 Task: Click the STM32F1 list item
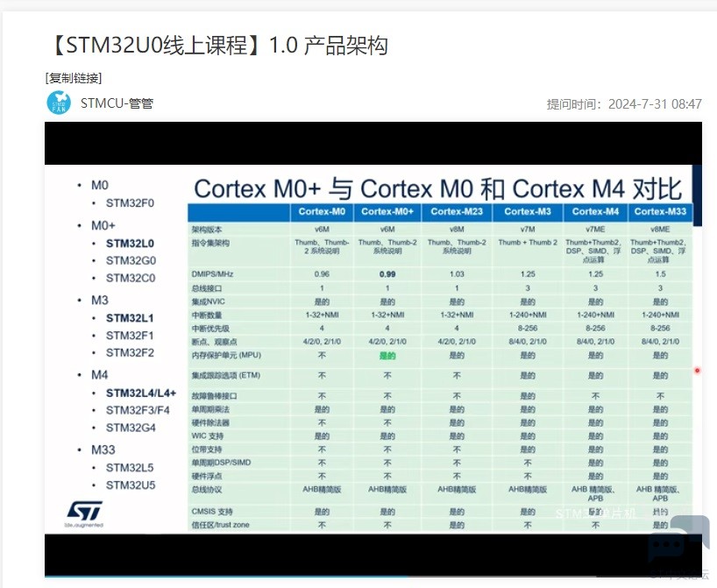click(130, 336)
